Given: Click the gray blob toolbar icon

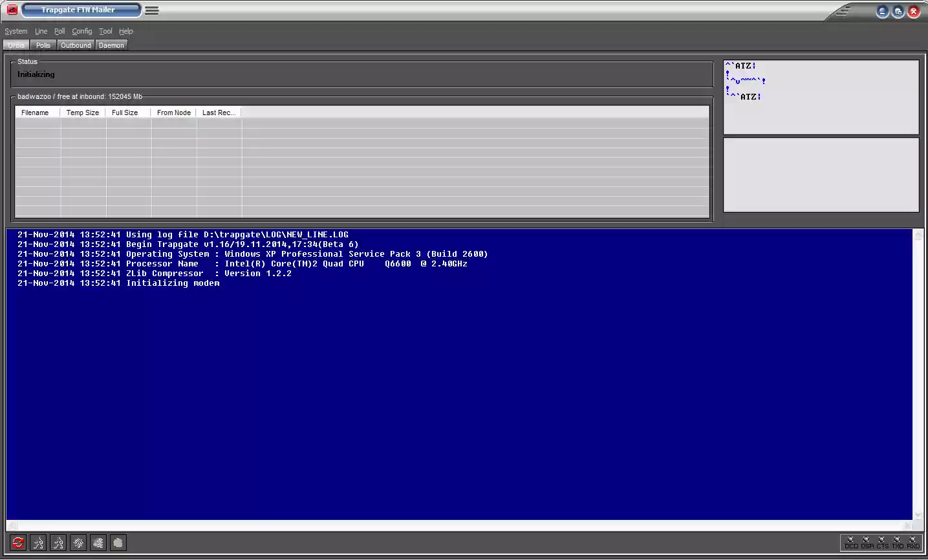Looking at the screenshot, I should pos(118,543).
